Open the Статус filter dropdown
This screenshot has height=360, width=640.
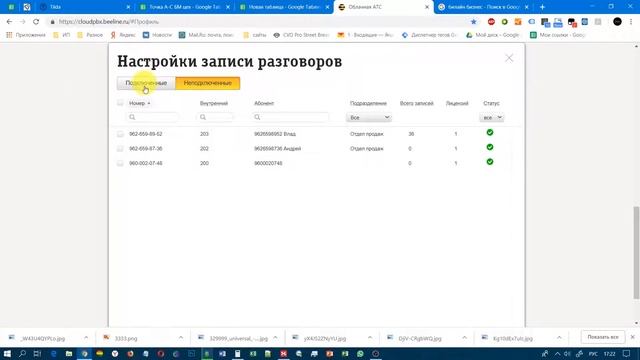[x=491, y=118]
